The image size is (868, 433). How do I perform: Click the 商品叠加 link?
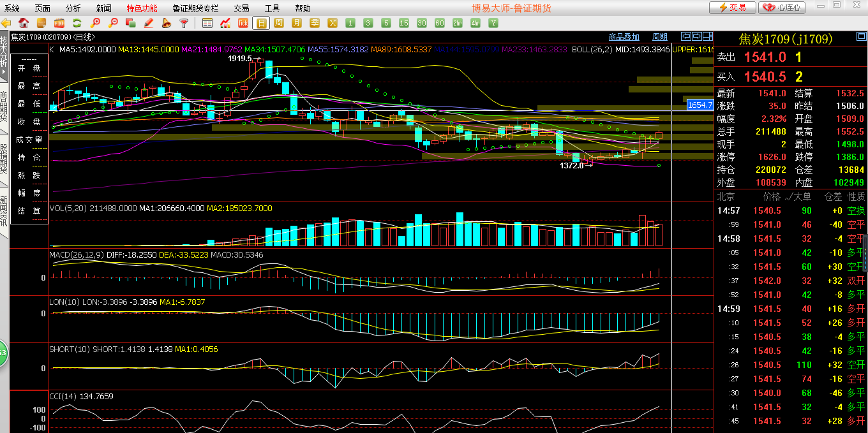(x=624, y=37)
